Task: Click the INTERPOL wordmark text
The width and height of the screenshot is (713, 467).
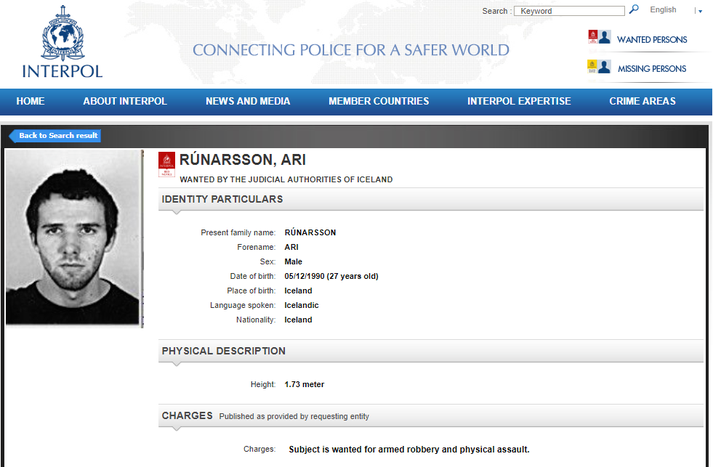Action: 62,71
